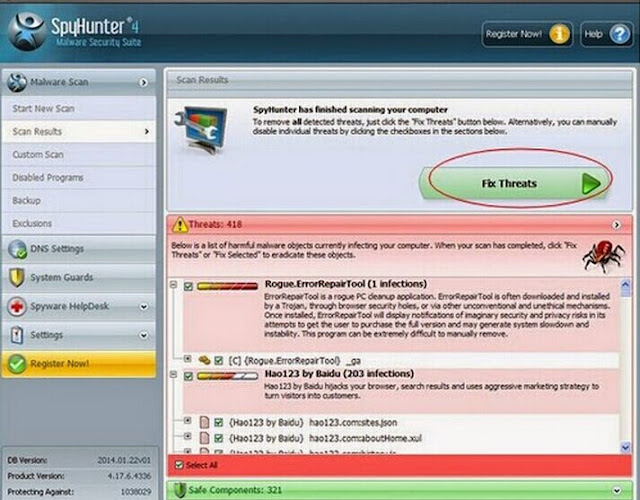Click the Hao123 by Baidu (203 infections) title
This screenshot has height=500, width=640.
coord(339,374)
